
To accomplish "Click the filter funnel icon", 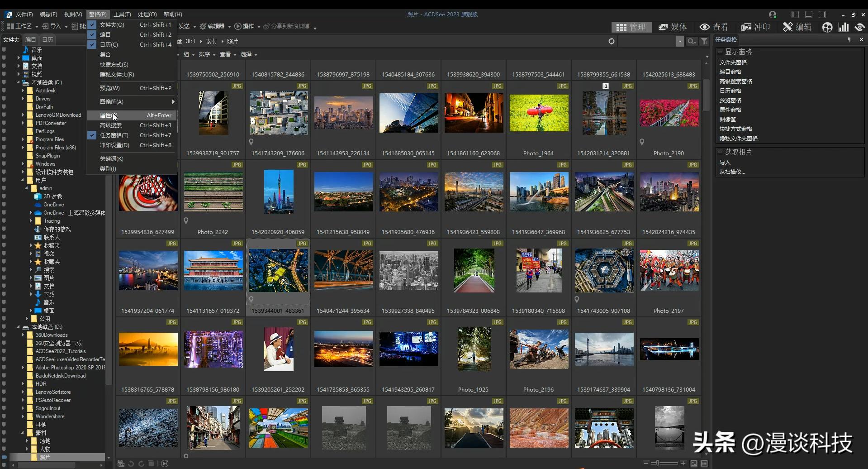I will click(x=704, y=41).
